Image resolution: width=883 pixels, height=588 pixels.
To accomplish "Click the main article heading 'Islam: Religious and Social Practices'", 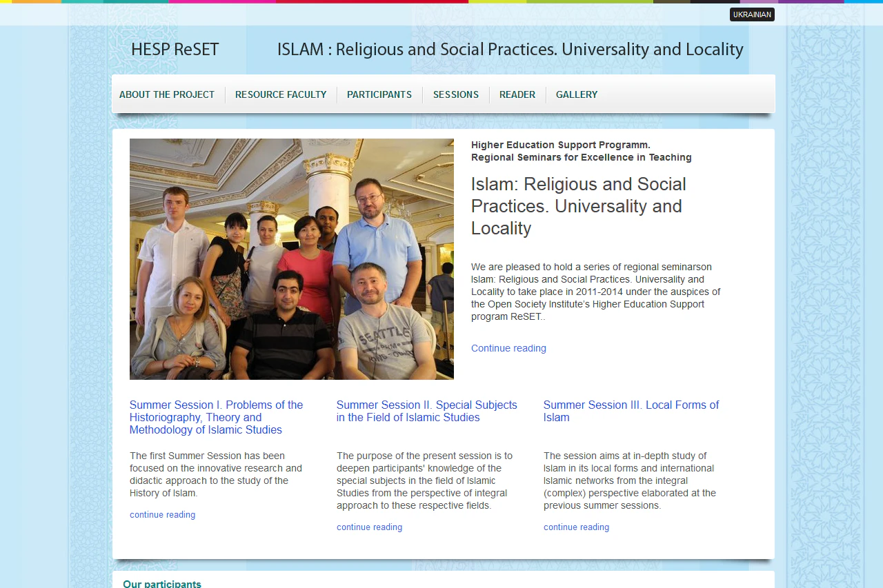I will tap(578, 206).
